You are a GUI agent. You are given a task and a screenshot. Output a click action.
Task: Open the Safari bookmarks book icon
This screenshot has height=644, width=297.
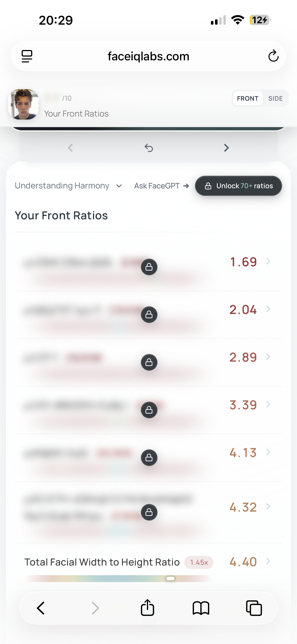tap(201, 608)
